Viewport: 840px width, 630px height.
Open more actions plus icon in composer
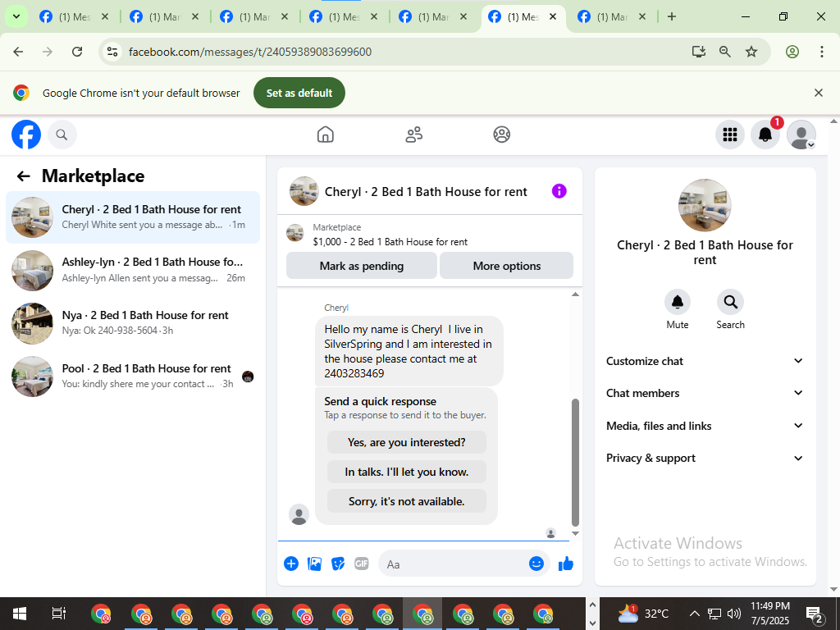tap(291, 564)
